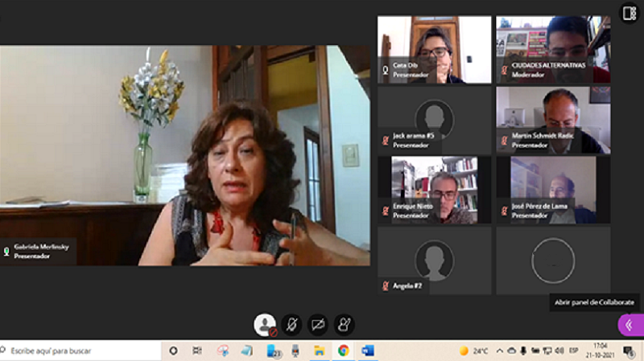Click the name label Enrique Nieto
This screenshot has width=644, height=361.
coord(413,207)
